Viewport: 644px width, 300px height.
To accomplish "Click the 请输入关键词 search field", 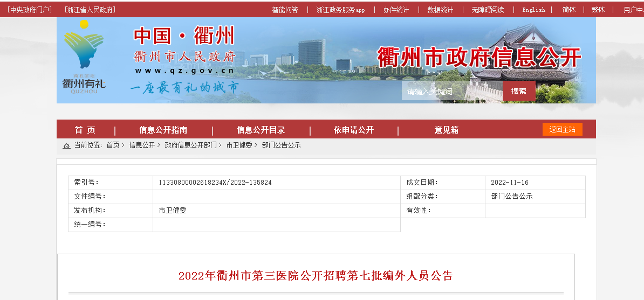I will [x=452, y=91].
